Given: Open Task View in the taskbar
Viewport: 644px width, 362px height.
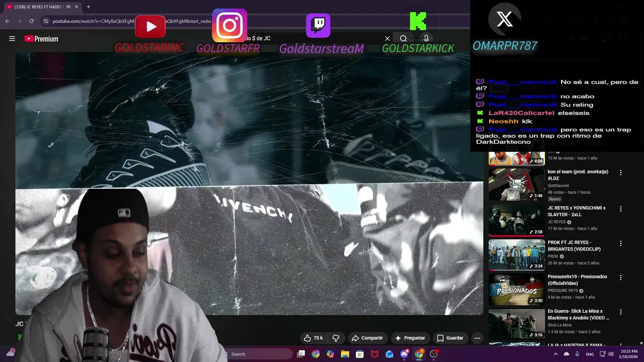Looking at the screenshot, I should [x=301, y=354].
